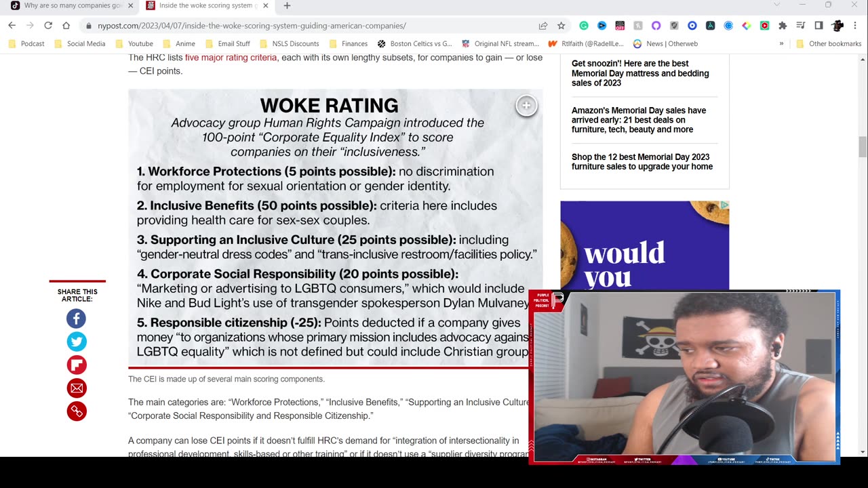Click the nypost.com address bar

[312, 26]
